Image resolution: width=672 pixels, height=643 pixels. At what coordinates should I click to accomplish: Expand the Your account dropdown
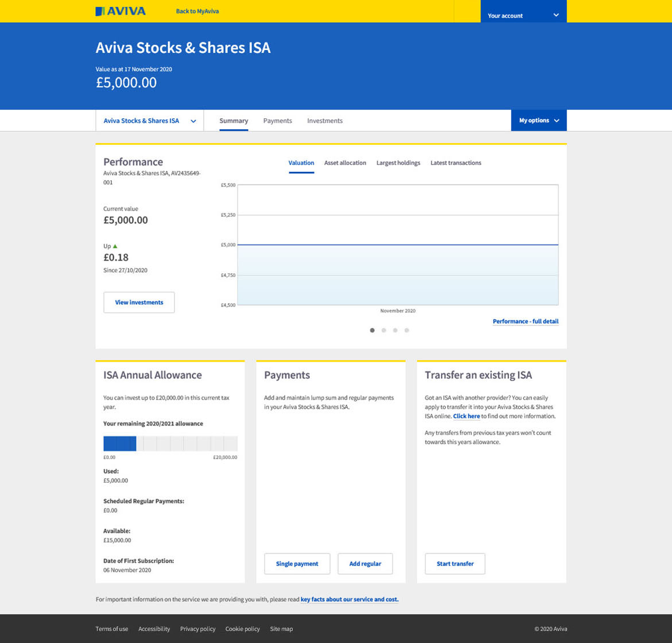[523, 11]
